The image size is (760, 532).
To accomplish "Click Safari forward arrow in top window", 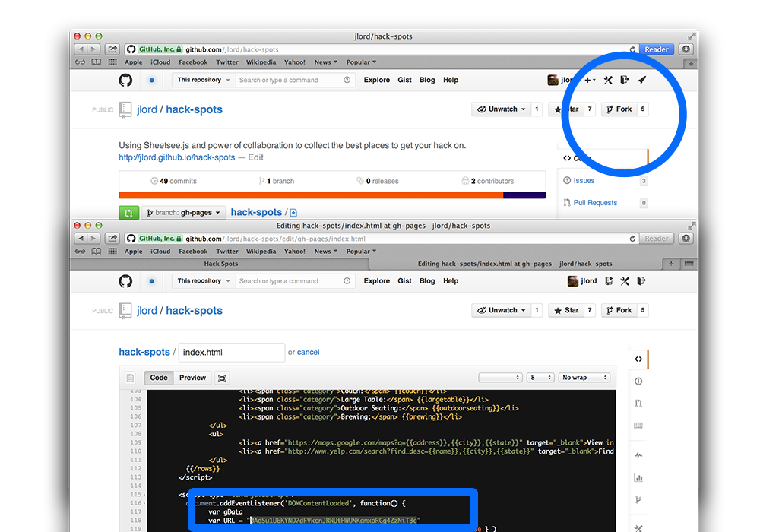I will pyautogui.click(x=94, y=49).
